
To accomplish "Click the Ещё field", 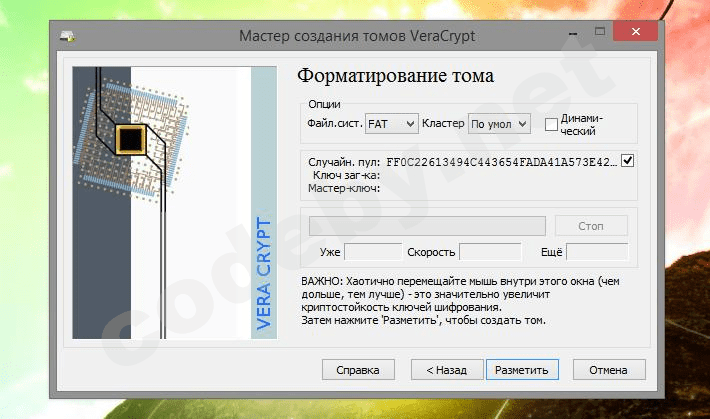I will (x=597, y=252).
